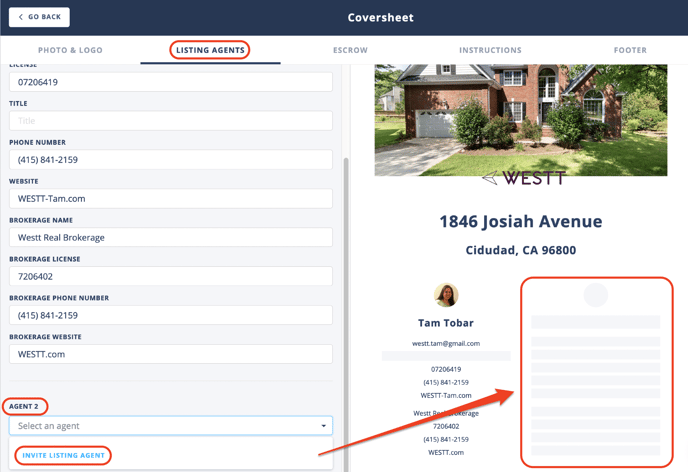Click WESTT.com text in preview
The width and height of the screenshot is (688, 472).
click(x=446, y=452)
